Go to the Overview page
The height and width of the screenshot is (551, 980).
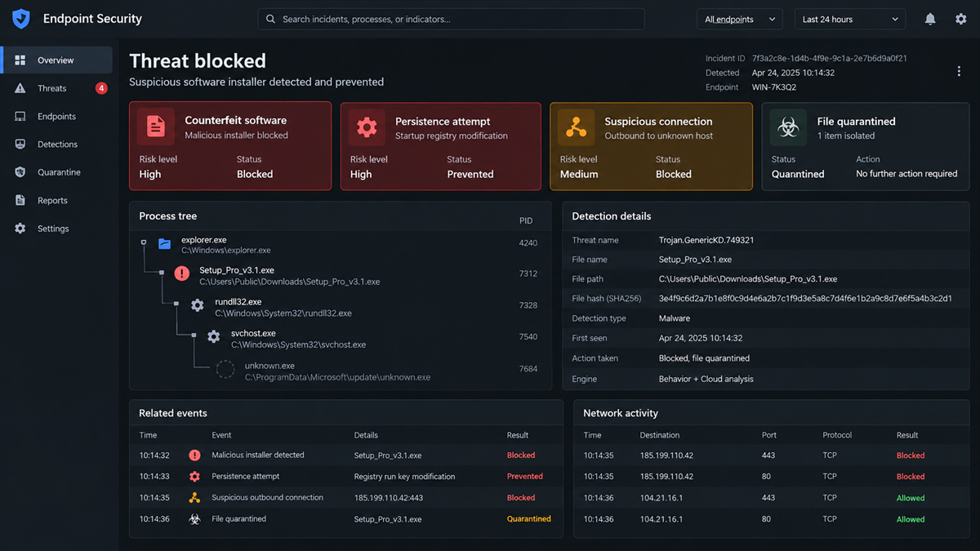(x=57, y=60)
